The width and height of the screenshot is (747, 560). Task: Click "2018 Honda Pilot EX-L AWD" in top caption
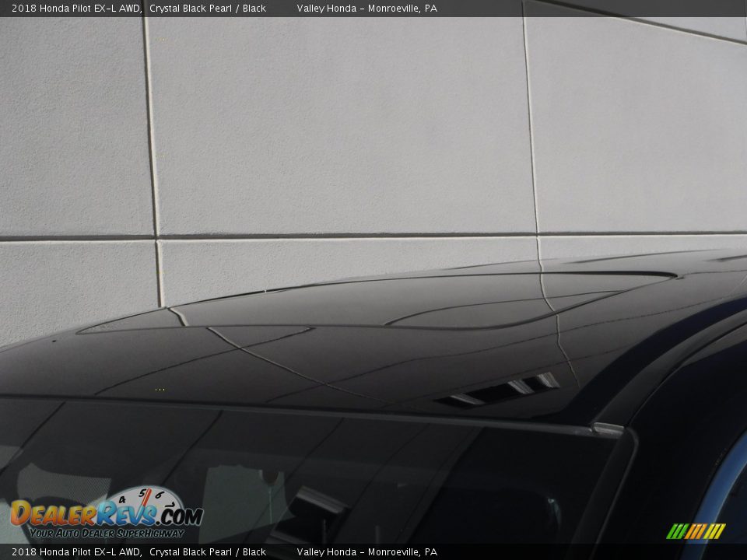[x=75, y=9]
